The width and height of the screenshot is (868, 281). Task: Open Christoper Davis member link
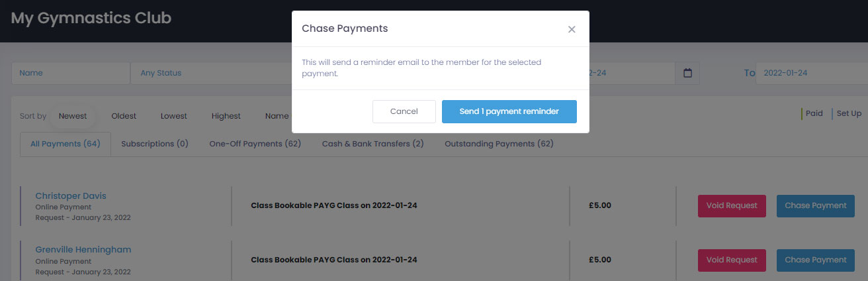[71, 196]
